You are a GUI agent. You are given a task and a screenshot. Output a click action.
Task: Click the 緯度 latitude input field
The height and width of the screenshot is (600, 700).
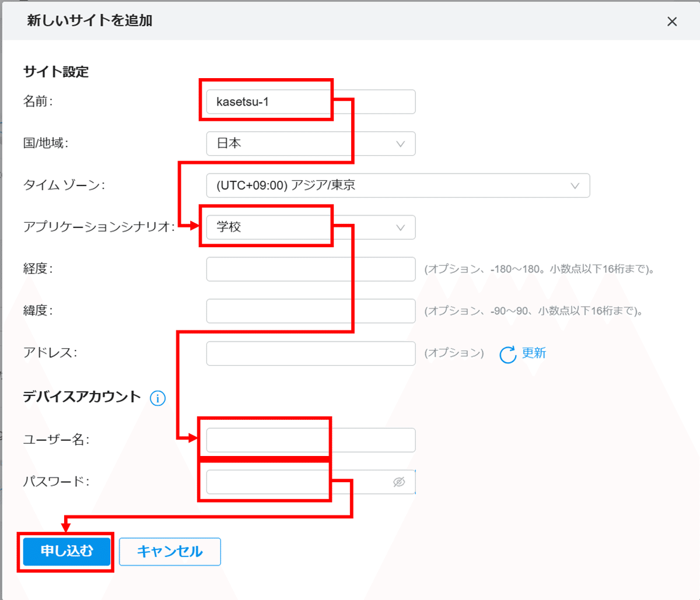[310, 311]
